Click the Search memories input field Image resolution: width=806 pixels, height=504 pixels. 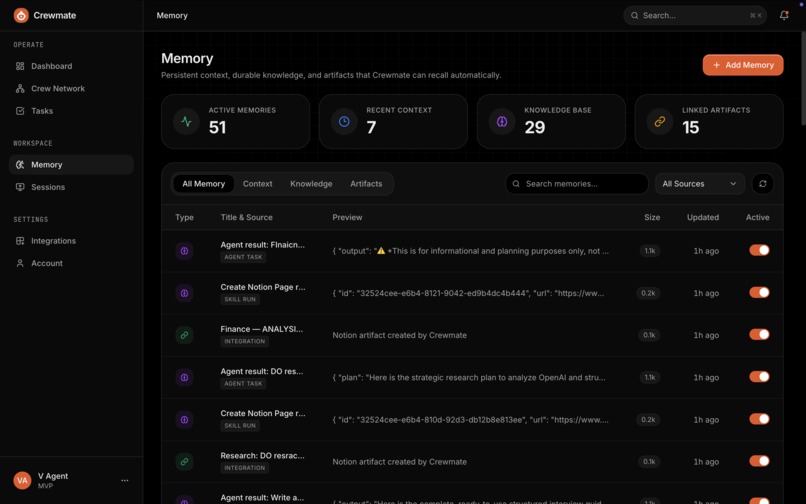577,184
